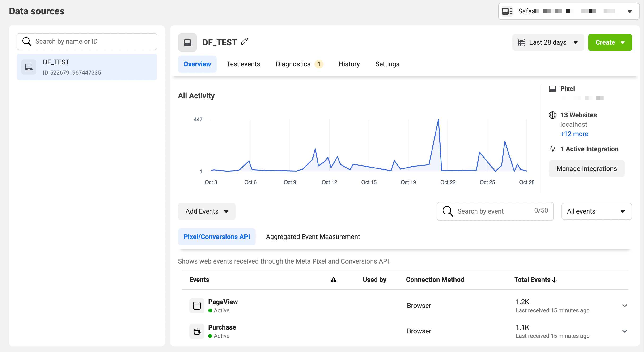This screenshot has height=352, width=644.
Task: Click the PageView event name
Action: (223, 302)
